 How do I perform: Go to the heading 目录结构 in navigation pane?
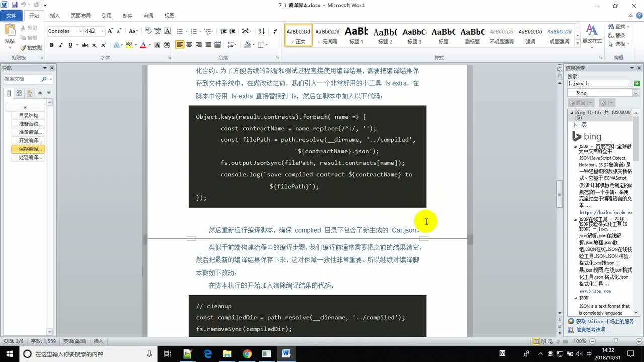[28, 115]
